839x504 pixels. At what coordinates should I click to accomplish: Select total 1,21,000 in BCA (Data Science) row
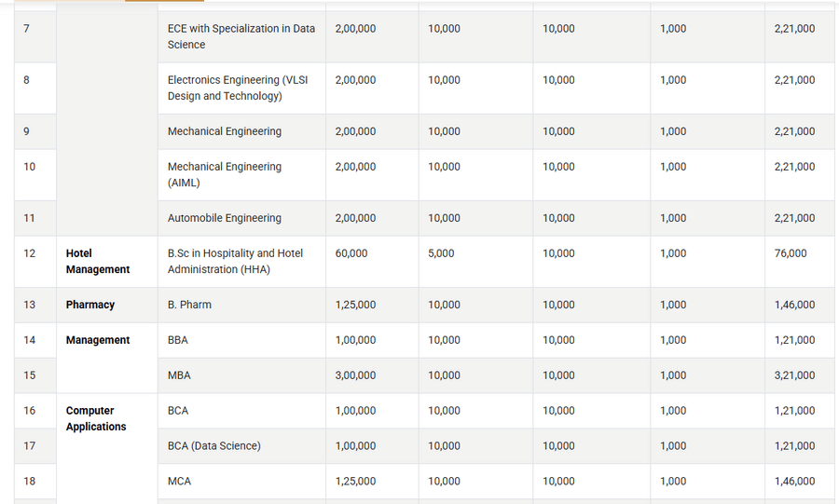[794, 445]
